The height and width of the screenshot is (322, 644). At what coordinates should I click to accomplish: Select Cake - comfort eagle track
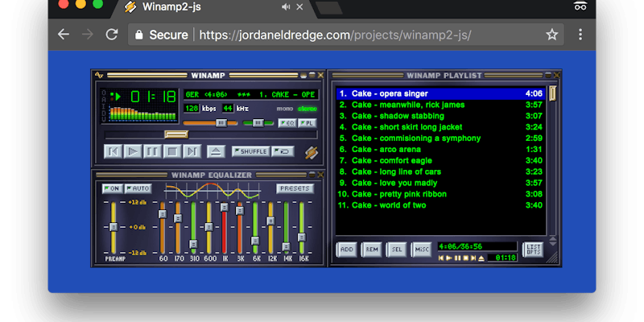coord(441,160)
